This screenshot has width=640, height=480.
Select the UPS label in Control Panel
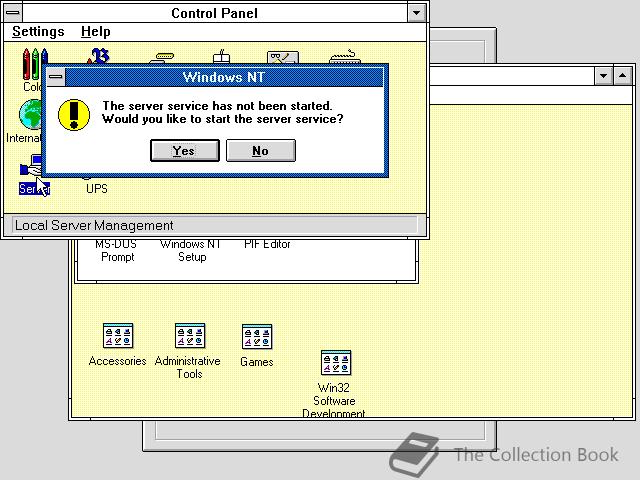pos(97,189)
